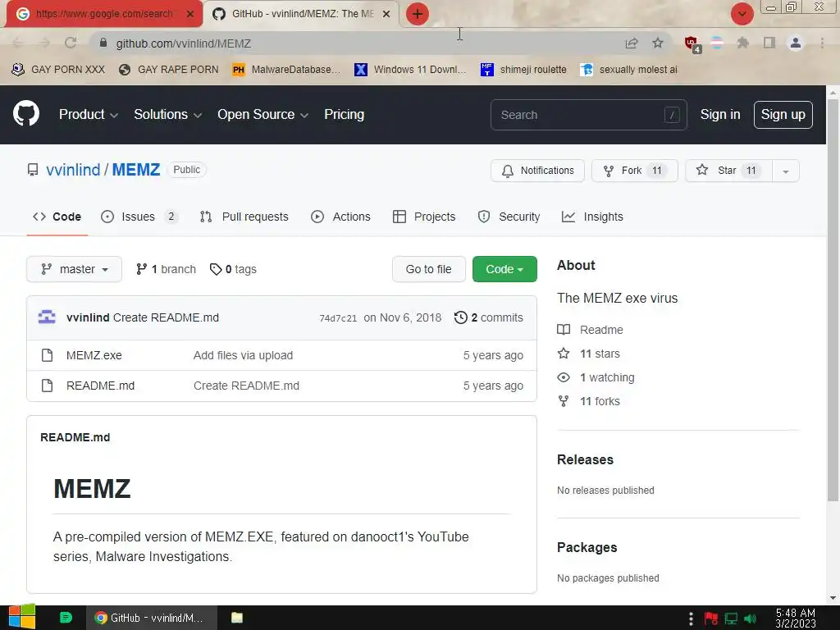The height and width of the screenshot is (630, 840).
Task: Click the 11 stars link
Action: [x=589, y=354]
